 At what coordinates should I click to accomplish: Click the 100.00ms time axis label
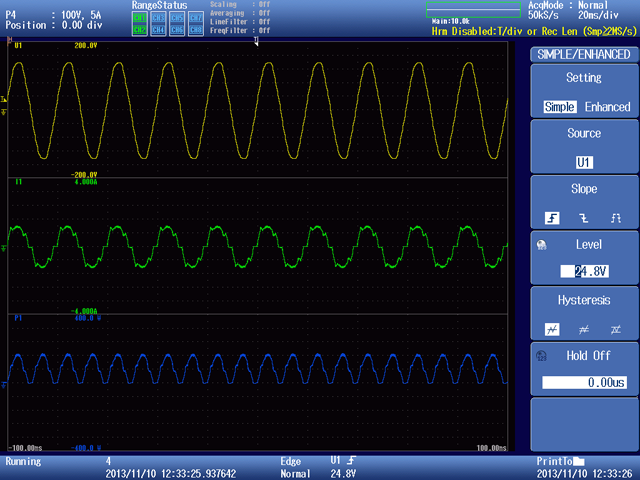coord(491,448)
